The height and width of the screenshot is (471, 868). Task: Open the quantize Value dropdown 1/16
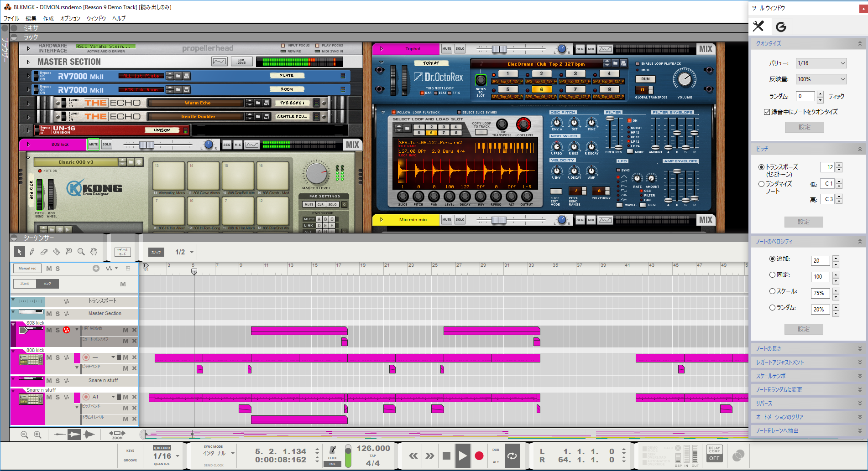coord(821,63)
